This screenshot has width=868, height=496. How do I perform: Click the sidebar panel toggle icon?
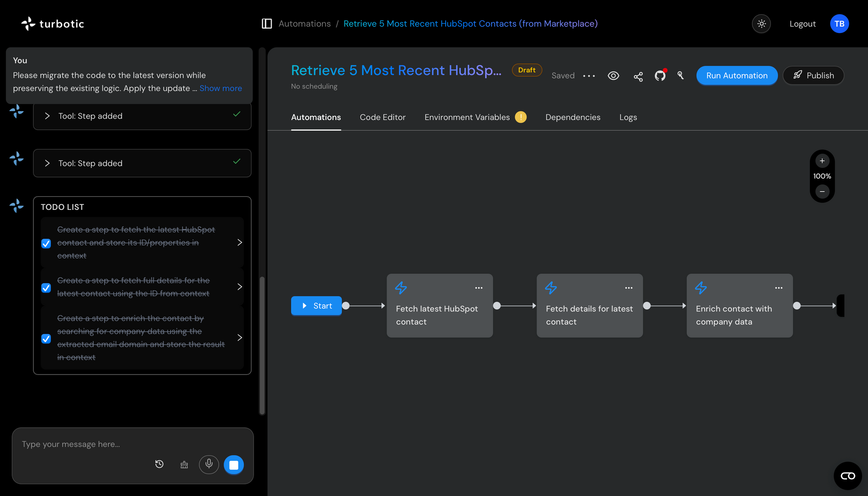(x=267, y=24)
